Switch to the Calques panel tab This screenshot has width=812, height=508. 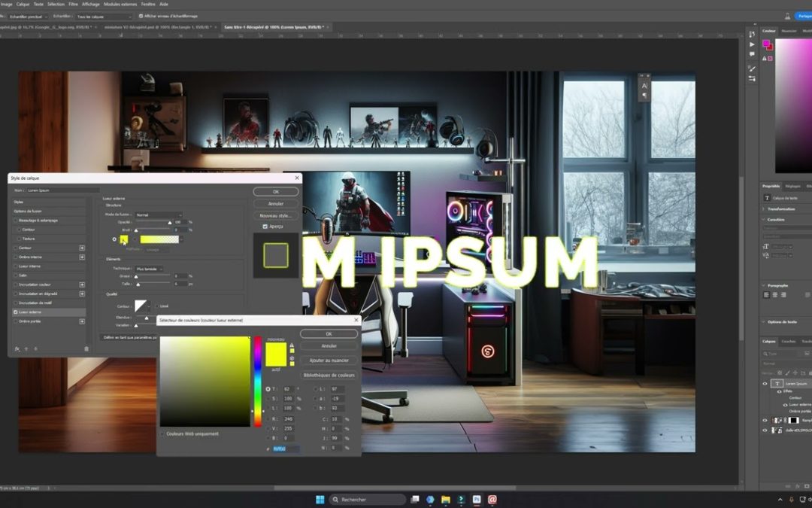[769, 341]
